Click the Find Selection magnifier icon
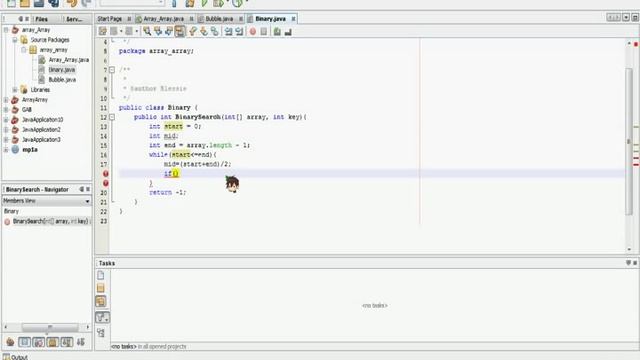 point(147,31)
